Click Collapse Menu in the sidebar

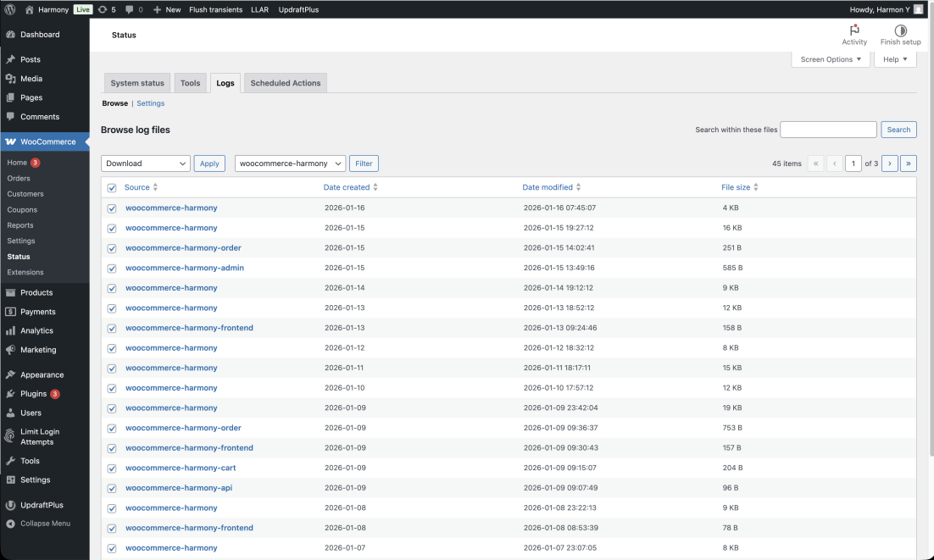45,524
